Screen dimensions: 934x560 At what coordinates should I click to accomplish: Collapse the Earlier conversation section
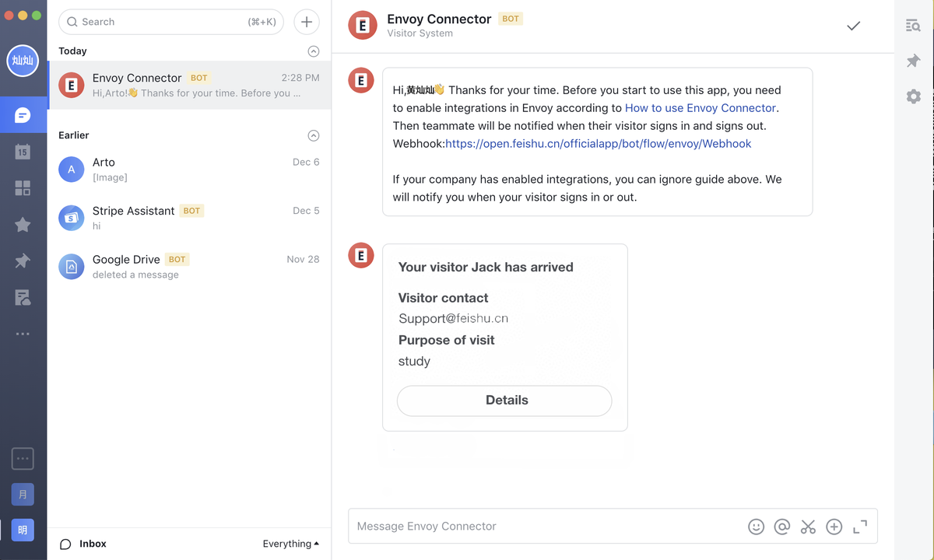[314, 135]
